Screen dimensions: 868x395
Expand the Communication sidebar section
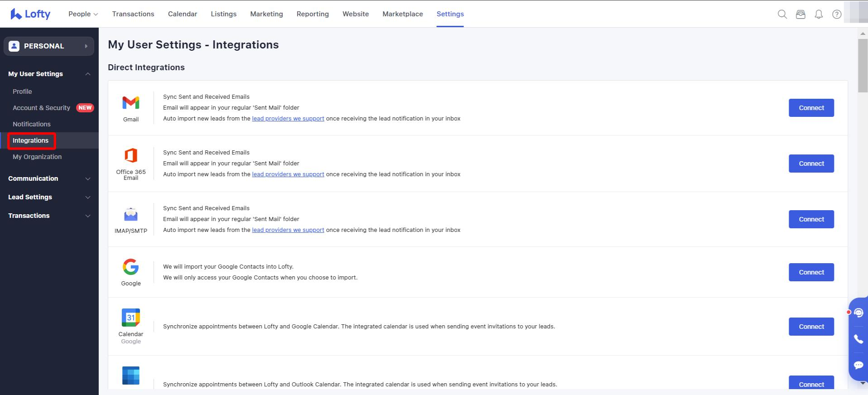tap(49, 178)
